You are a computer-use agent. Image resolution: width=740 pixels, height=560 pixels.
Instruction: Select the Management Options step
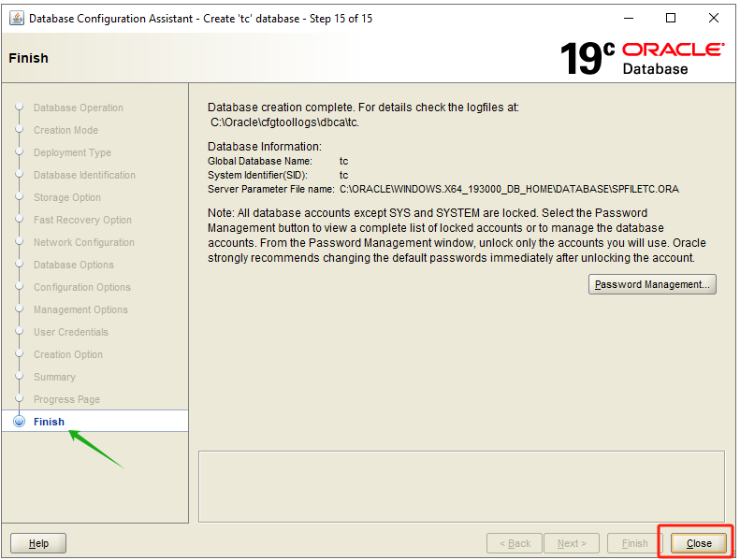pos(80,309)
